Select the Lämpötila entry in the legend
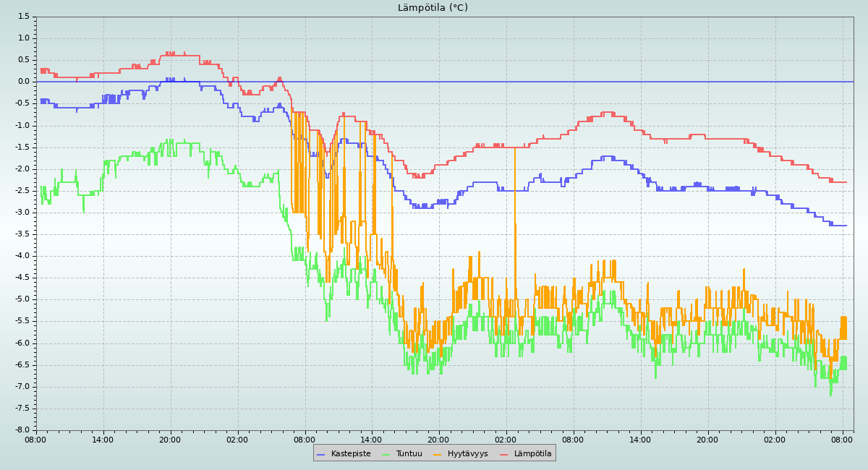Viewport: 868px width, 470px height. [x=532, y=453]
